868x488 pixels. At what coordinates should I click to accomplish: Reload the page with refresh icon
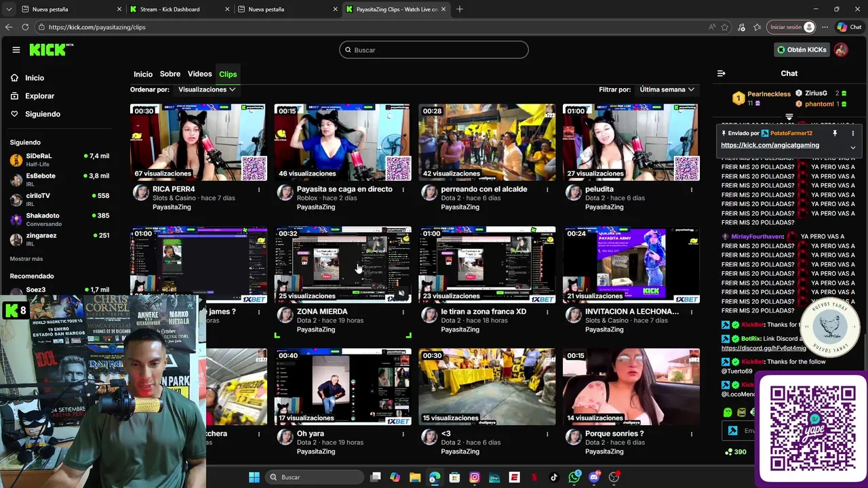tap(25, 27)
